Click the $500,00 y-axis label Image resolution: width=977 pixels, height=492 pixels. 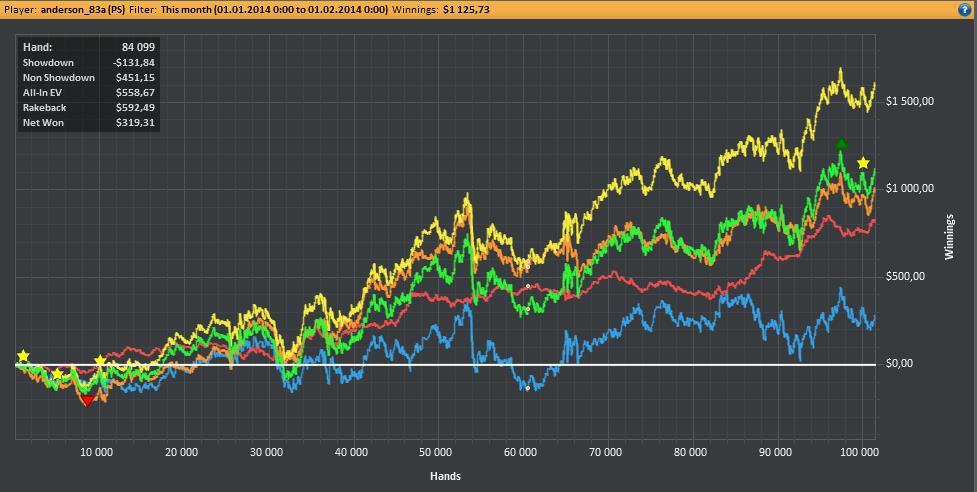click(903, 277)
